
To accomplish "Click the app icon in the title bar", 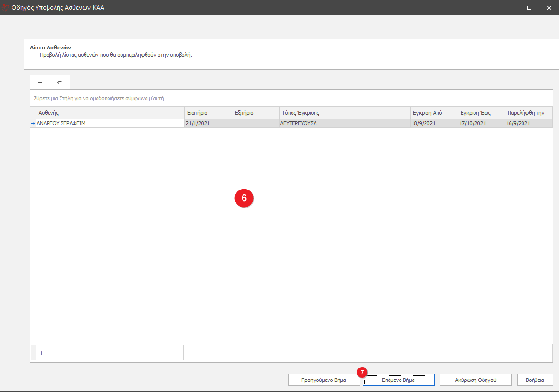I will click(5, 7).
